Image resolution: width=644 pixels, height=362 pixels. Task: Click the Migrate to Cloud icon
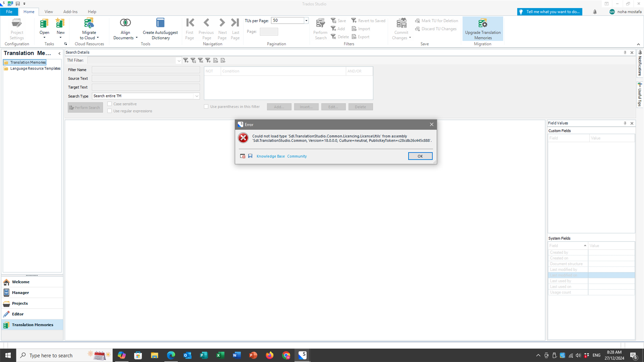tap(89, 24)
